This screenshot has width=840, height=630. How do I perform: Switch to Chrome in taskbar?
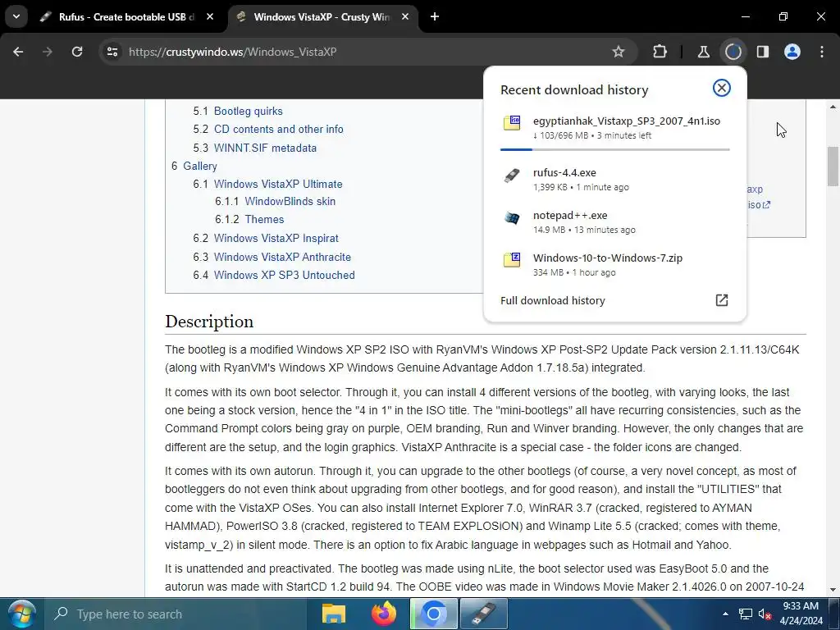pyautogui.click(x=434, y=614)
